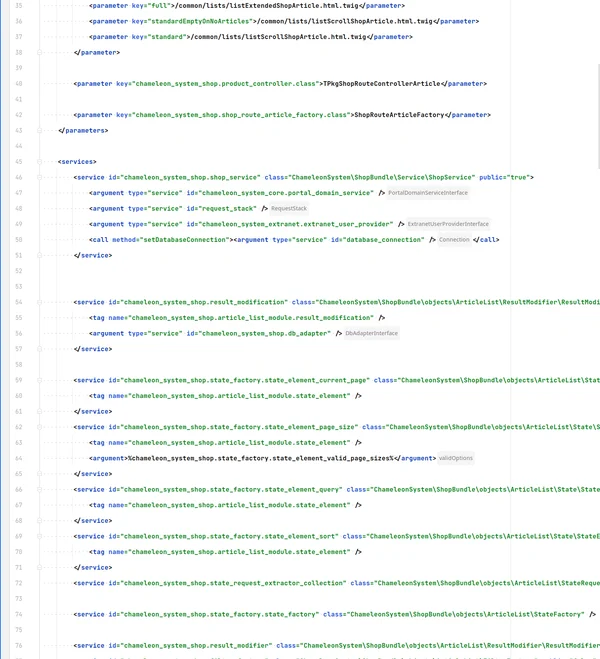600x659 pixels.
Task: Click the tag name on line 70
Action: pos(239,552)
